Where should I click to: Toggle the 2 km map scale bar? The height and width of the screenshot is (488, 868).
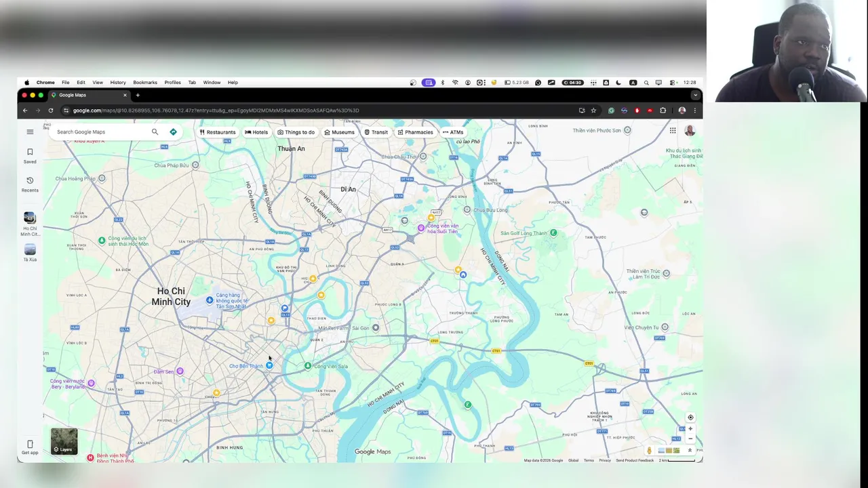click(677, 460)
